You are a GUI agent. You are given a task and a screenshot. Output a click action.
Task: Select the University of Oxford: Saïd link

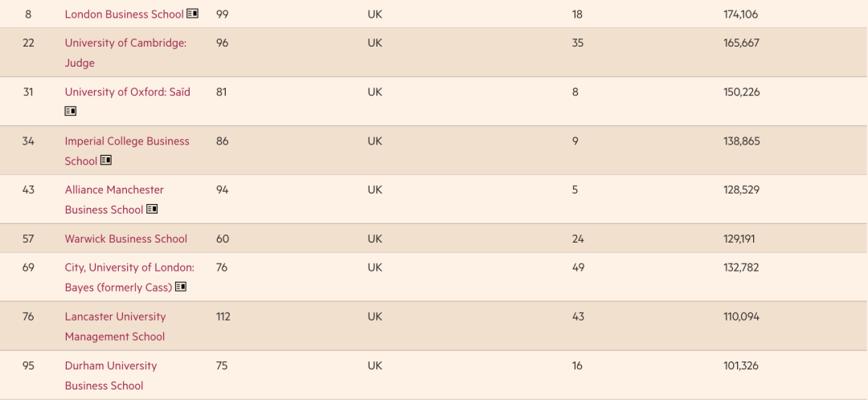pos(127,92)
